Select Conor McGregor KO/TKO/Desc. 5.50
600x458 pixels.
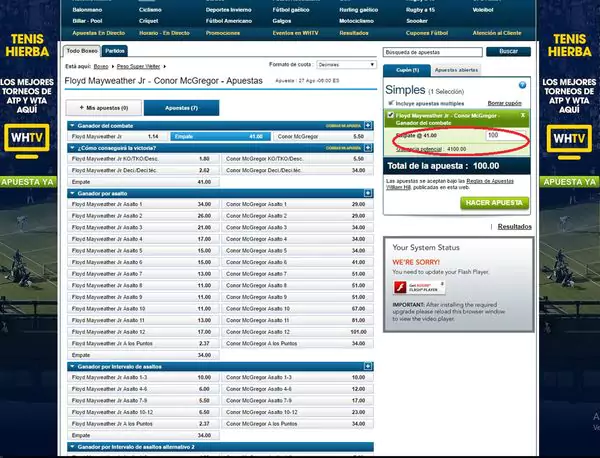297,159
